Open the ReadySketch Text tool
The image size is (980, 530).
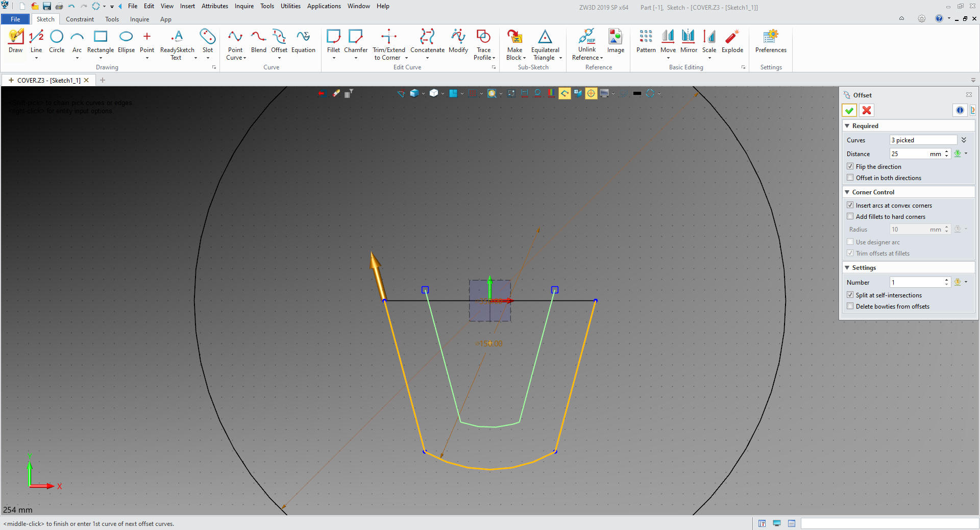coord(177,44)
